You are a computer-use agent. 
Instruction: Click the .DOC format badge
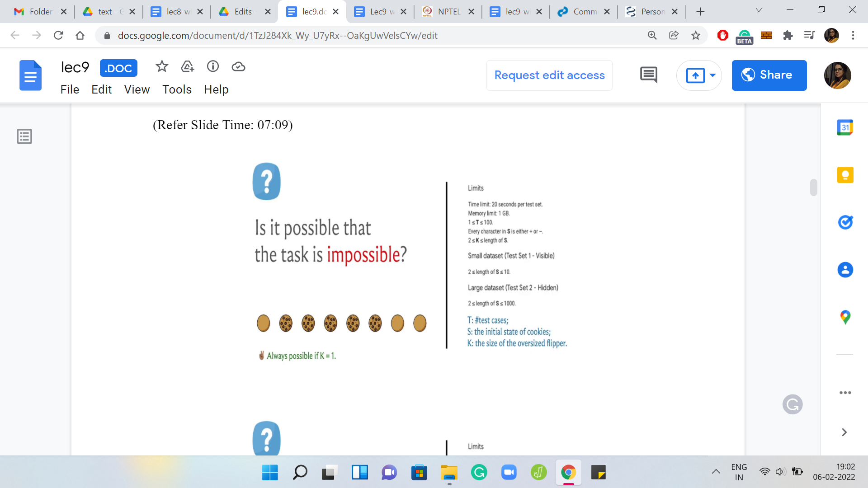coord(118,68)
